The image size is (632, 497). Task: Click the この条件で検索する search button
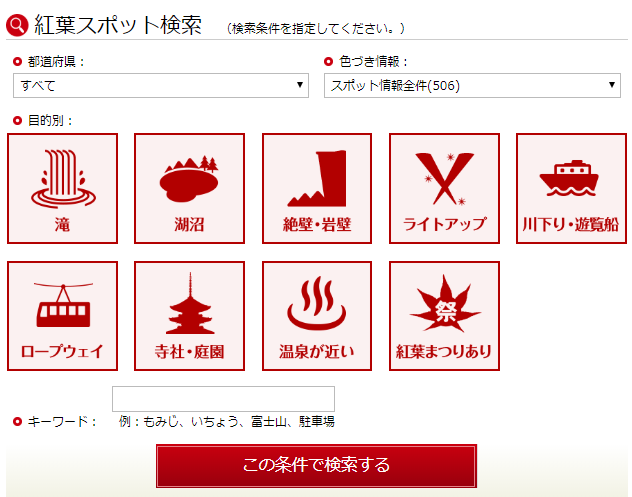coord(316,466)
